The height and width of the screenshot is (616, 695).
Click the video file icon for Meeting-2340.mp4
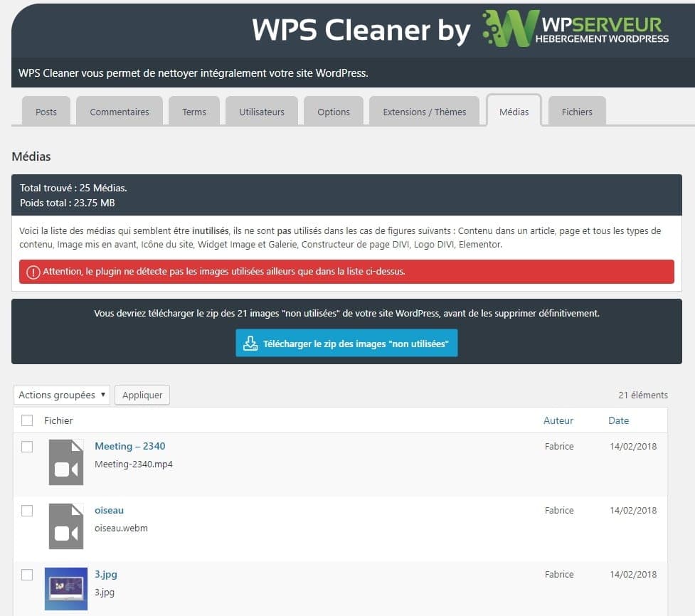tap(65, 462)
